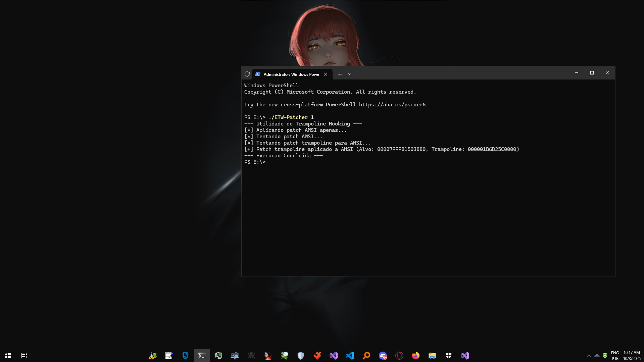
Task: Open the last Visual Studio taskbar icon
Action: coord(465,356)
